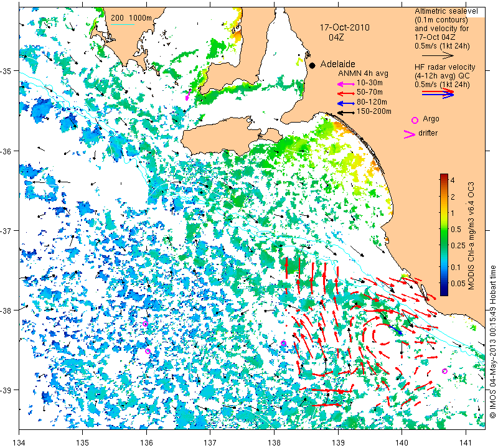Click the 10-30m depth label
The width and height of the screenshot is (498, 448).
[370, 83]
